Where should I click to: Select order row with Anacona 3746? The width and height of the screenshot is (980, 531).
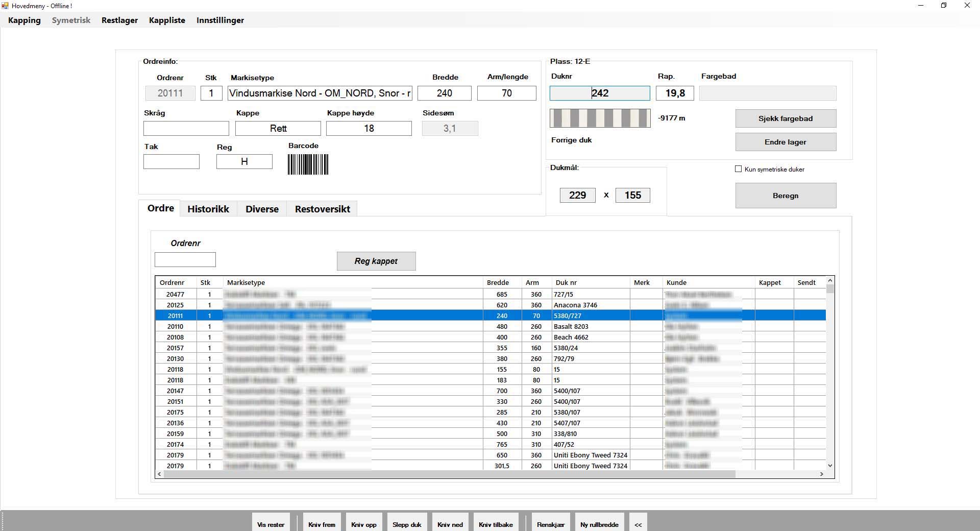pos(575,305)
